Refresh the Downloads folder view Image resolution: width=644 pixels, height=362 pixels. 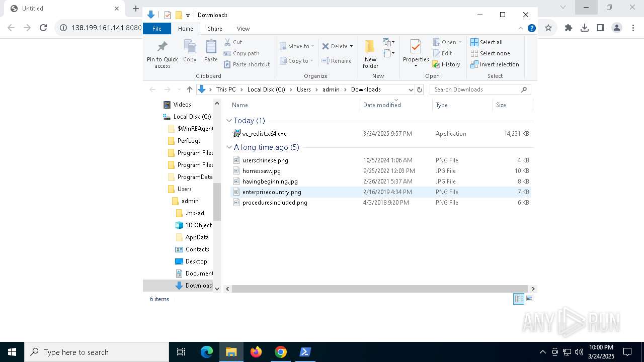420,89
